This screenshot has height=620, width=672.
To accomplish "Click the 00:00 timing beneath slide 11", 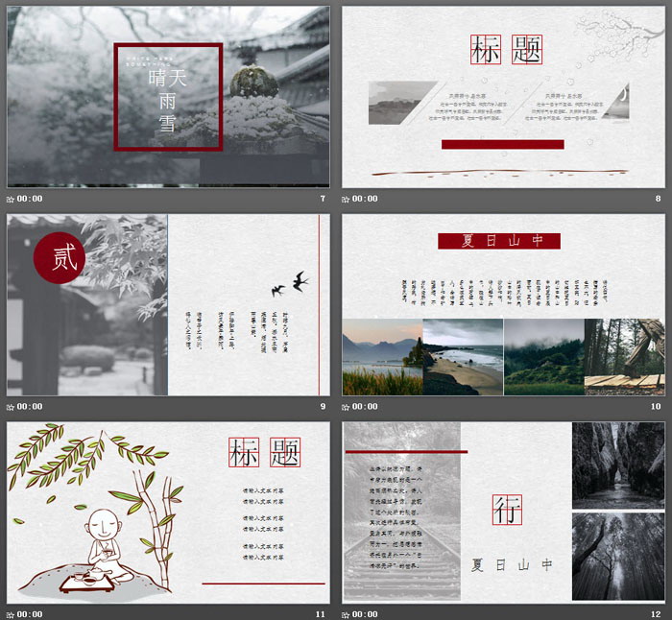I will pos(30,614).
